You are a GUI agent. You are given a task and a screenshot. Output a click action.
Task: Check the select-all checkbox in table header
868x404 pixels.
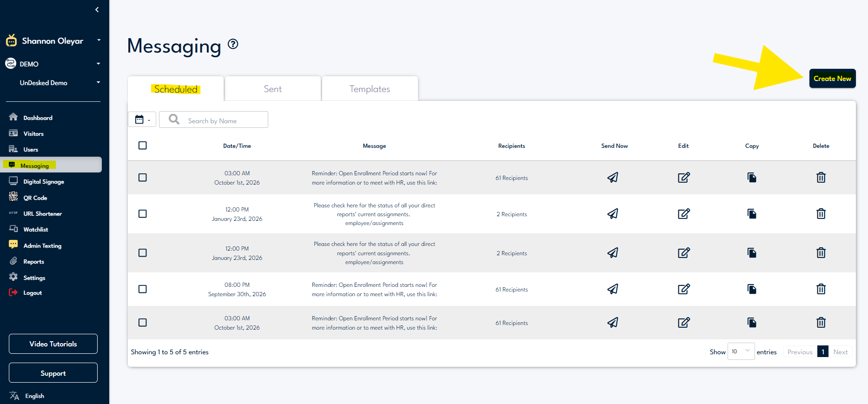[143, 146]
